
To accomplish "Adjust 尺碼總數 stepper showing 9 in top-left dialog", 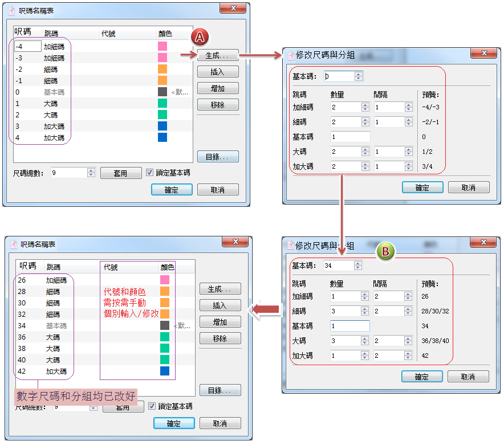I will (91, 173).
